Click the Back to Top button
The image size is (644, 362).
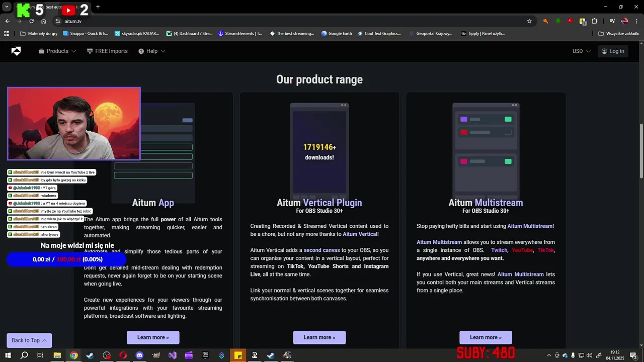[x=29, y=340]
